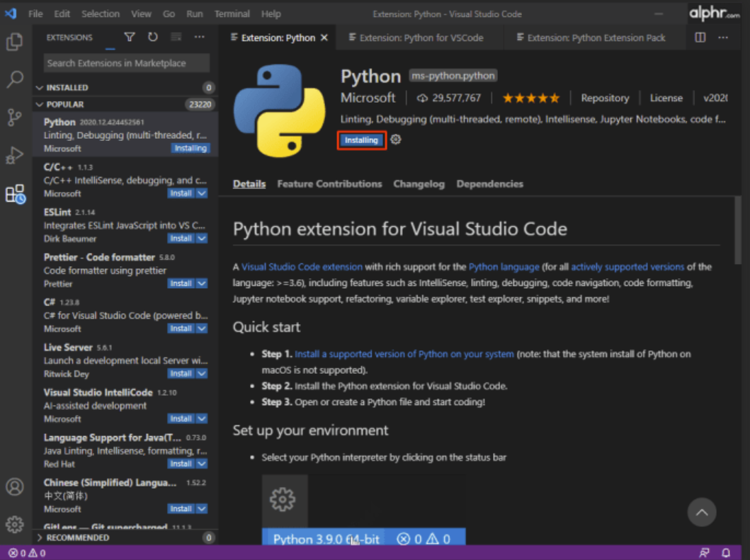Install the ESLint extension
Screen dimensions: 750x560
pyautogui.click(x=181, y=238)
